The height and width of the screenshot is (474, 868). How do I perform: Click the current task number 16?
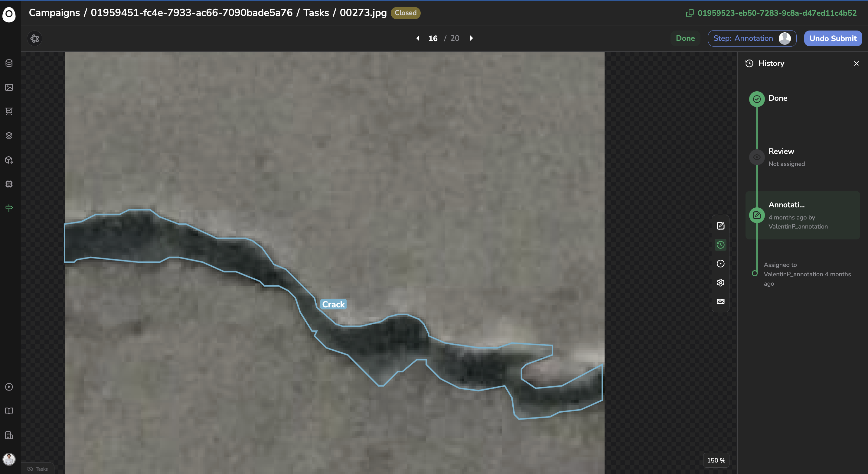pyautogui.click(x=433, y=38)
